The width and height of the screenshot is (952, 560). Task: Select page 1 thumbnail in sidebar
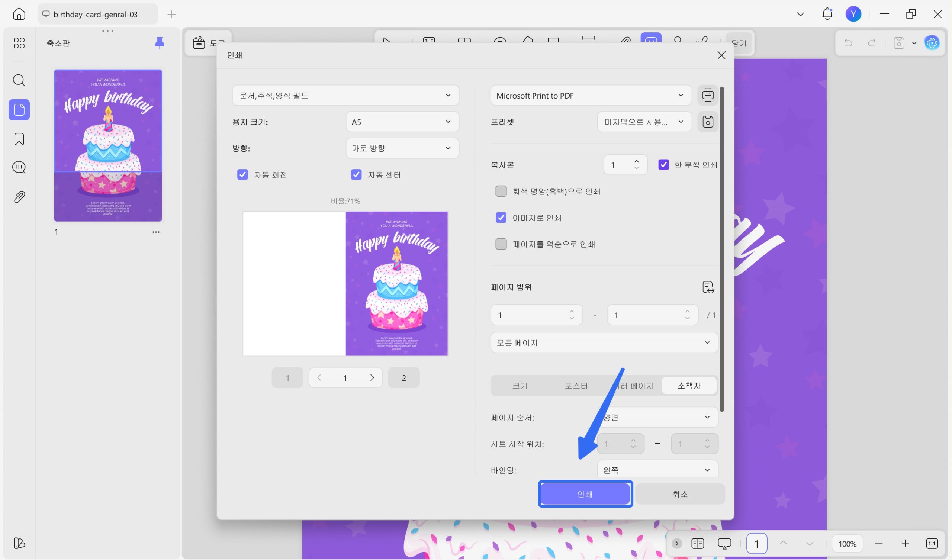[x=108, y=145]
